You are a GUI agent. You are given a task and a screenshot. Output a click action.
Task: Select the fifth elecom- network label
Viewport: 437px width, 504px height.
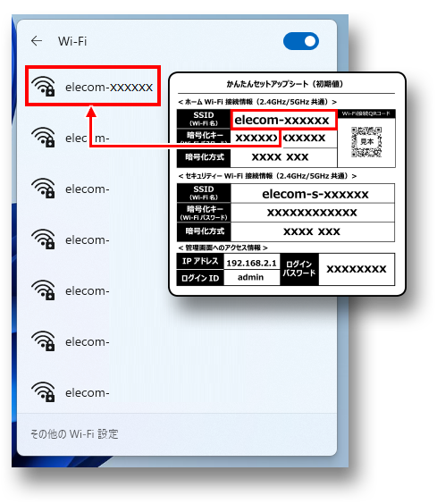tap(88, 290)
